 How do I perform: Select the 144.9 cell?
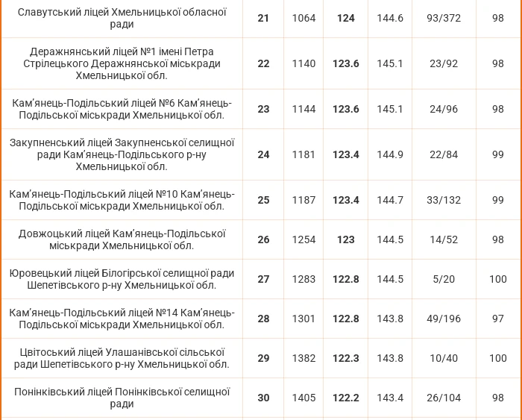coord(390,154)
